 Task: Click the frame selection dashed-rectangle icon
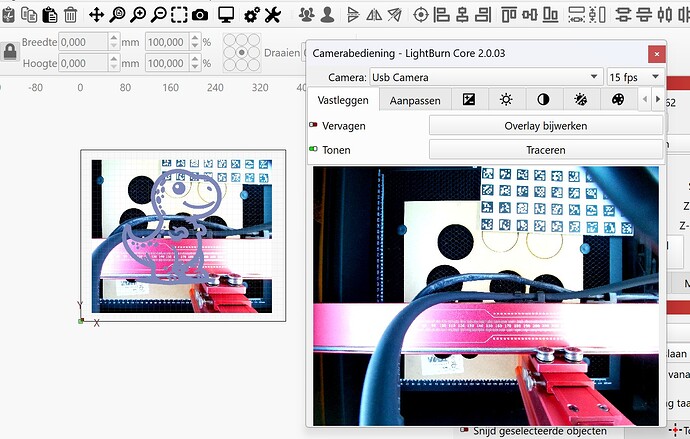pyautogui.click(x=179, y=15)
